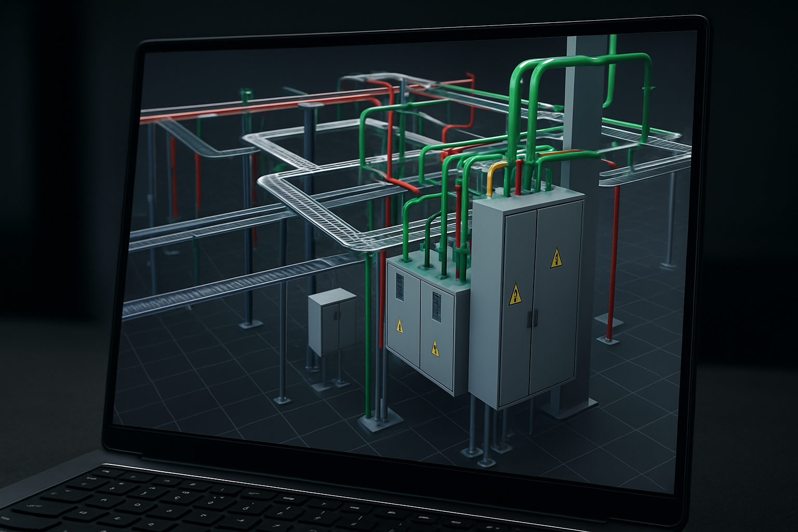798x532 pixels.
Task: Click upper warning sign on tall cabinet's right door
Action: tap(556, 258)
